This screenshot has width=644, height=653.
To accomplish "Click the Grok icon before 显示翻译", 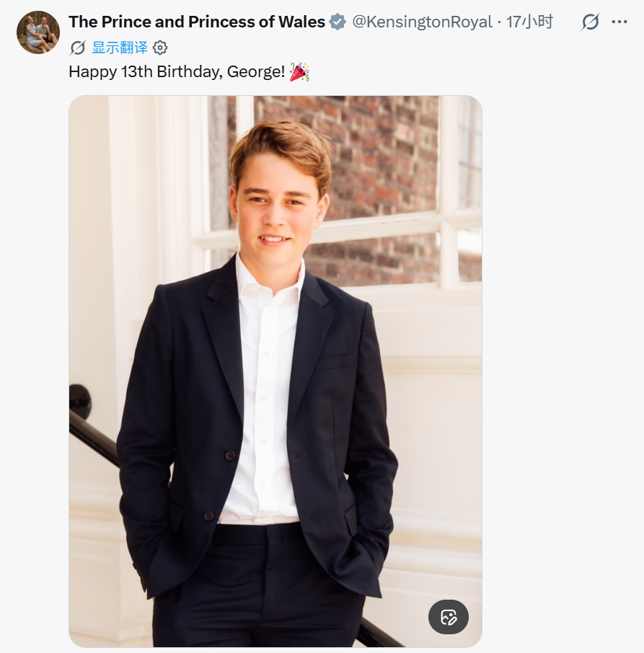I will (x=78, y=48).
